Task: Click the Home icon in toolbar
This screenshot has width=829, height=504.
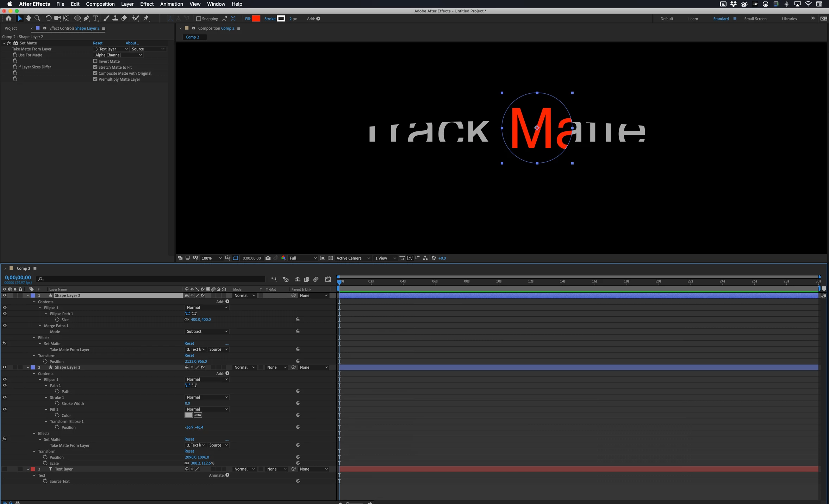Action: click(x=8, y=18)
